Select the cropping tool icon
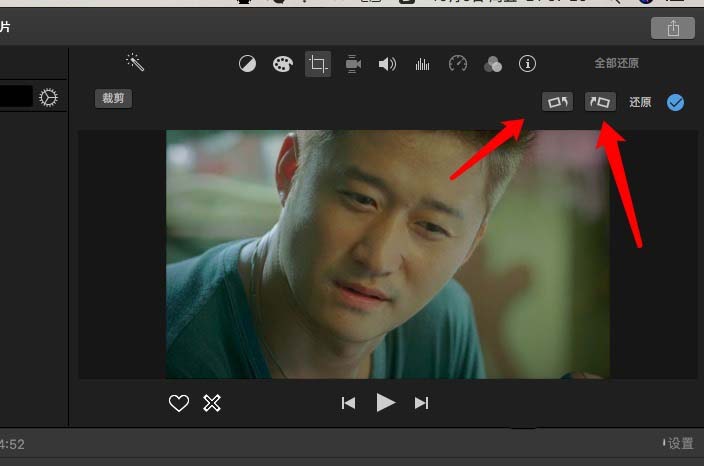Screen dimensions: 704x466 click(318, 64)
